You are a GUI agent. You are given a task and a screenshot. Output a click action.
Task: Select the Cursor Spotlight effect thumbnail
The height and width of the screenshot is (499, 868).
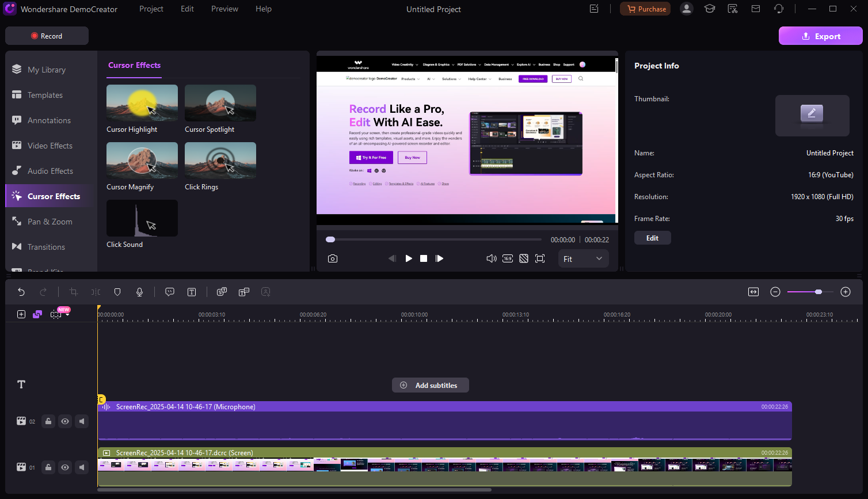point(220,103)
